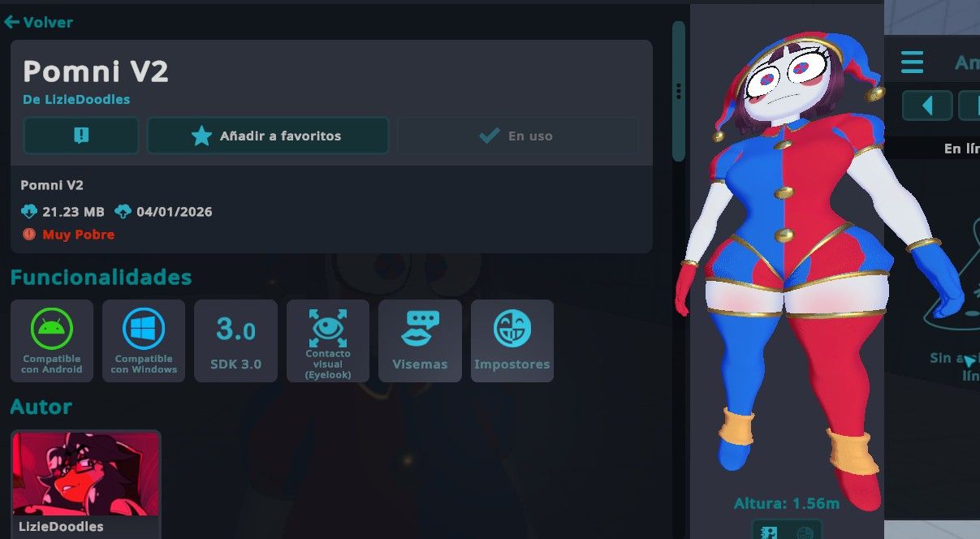Click the Autor section heading
Image resolution: width=980 pixels, height=539 pixels.
click(41, 407)
